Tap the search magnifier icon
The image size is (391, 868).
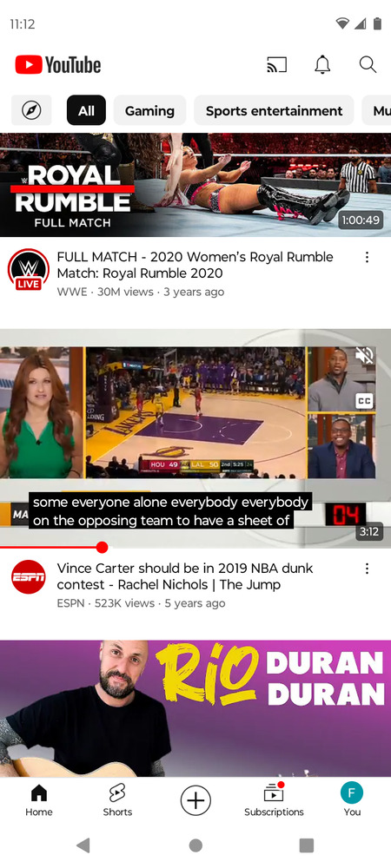pyautogui.click(x=368, y=65)
